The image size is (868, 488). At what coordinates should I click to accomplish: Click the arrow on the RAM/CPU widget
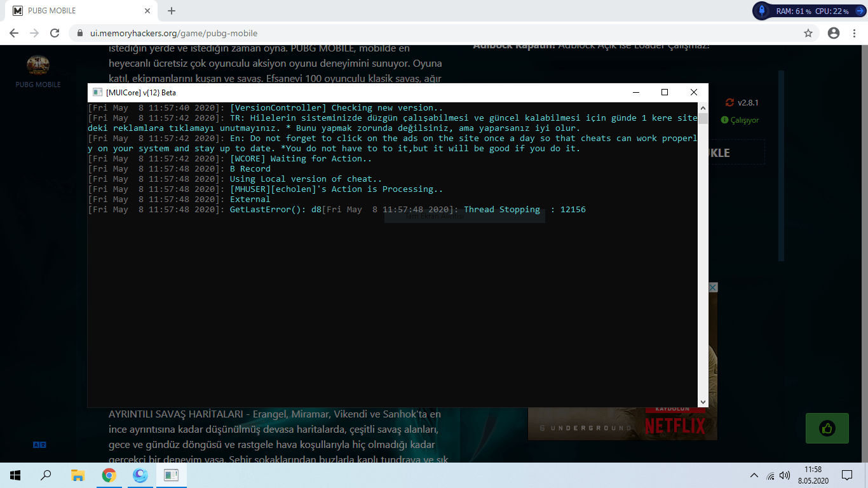pyautogui.click(x=860, y=11)
